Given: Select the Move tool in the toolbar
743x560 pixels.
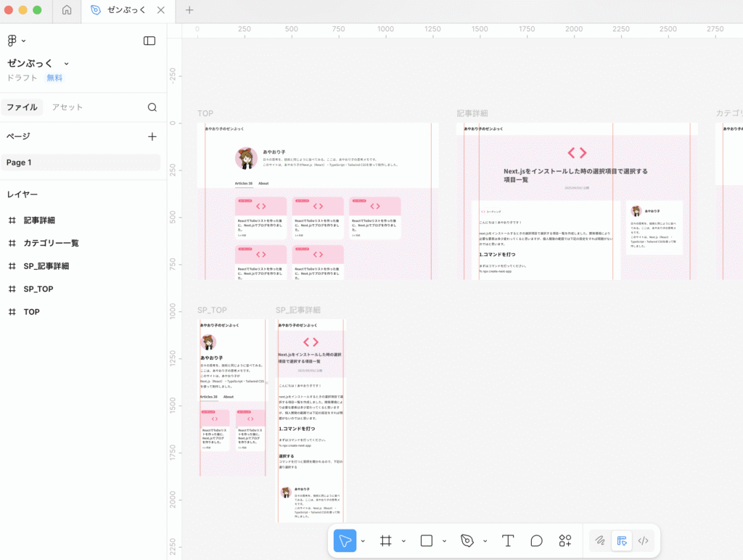Looking at the screenshot, I should click(345, 540).
